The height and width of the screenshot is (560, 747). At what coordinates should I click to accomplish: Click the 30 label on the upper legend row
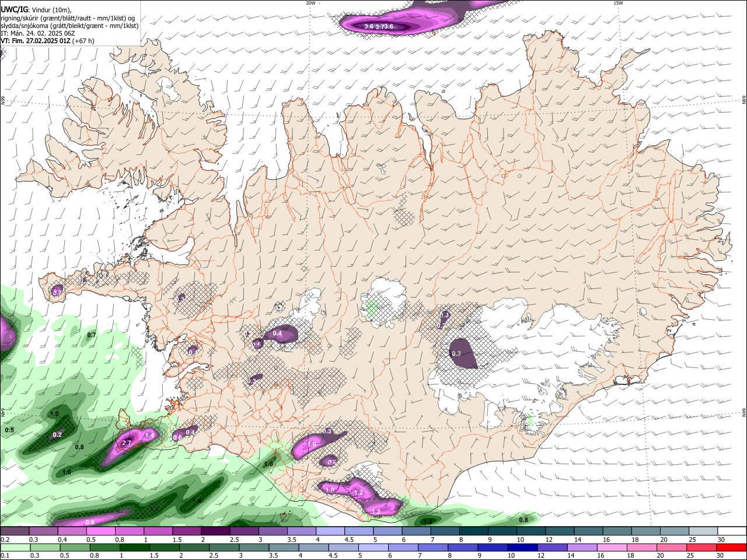(721, 540)
